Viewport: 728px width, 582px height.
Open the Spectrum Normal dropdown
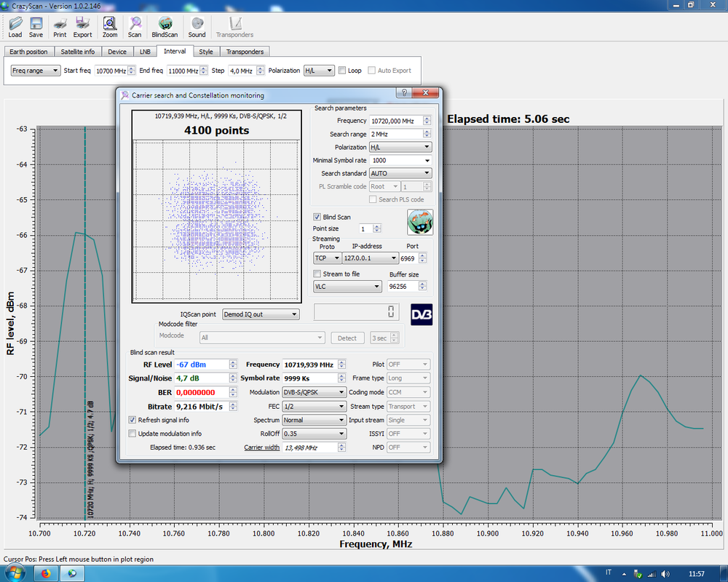(314, 420)
